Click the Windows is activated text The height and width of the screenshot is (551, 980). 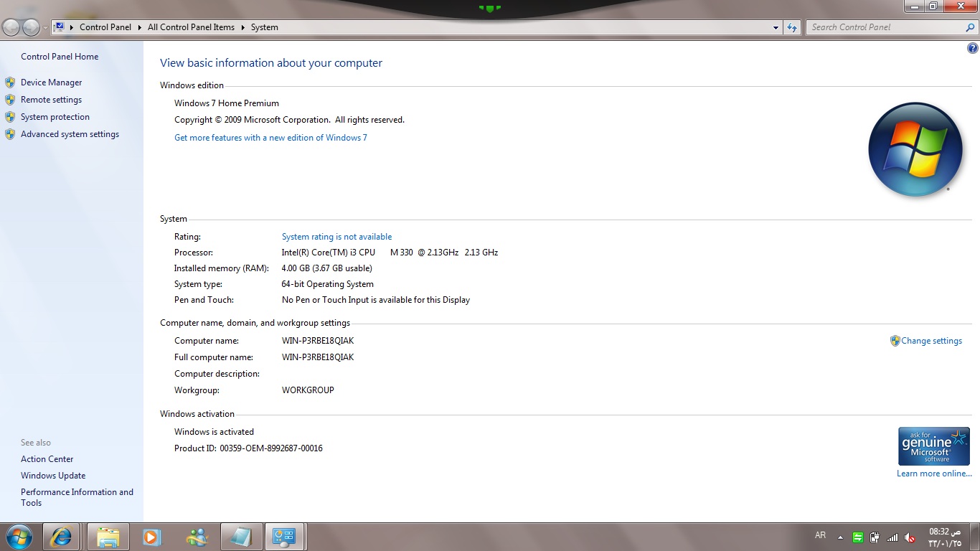point(214,432)
